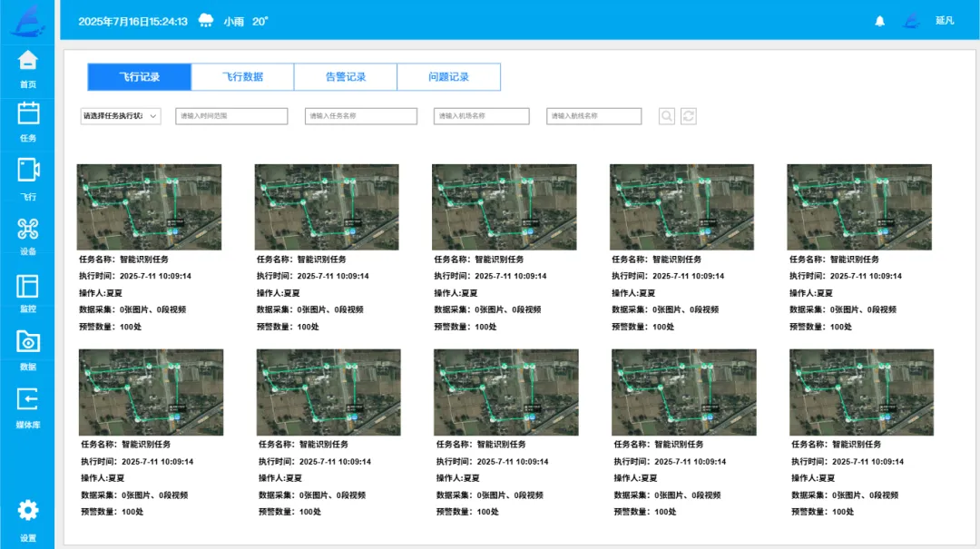This screenshot has height=549, width=980.
Task: Open the 媒体库 icon in sidebar
Action: pos(27,399)
